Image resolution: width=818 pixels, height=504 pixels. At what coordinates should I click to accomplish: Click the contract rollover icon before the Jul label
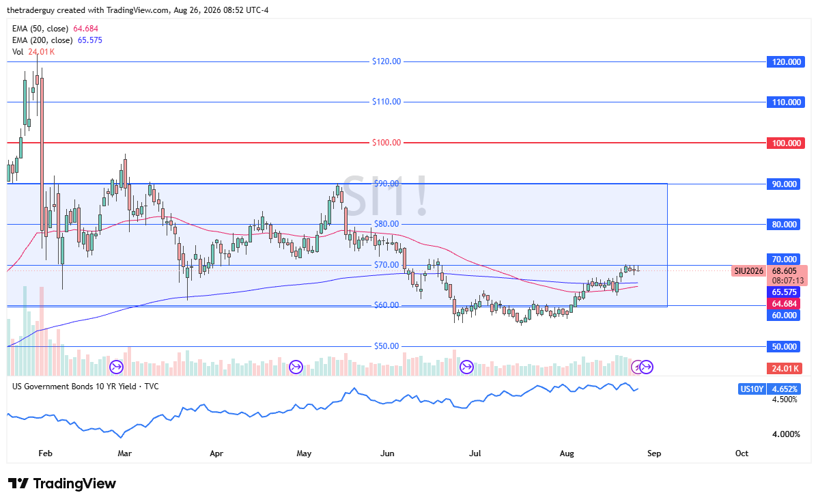tap(466, 367)
